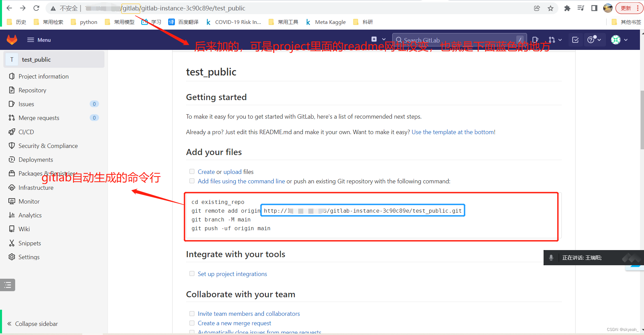
Task: Click the share page icon in address bar
Action: (537, 8)
